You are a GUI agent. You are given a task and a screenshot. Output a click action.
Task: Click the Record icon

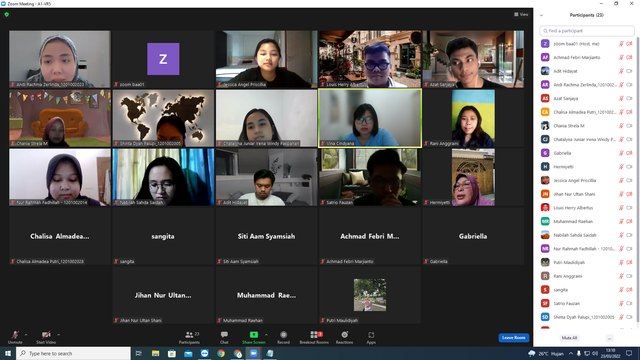283,335
